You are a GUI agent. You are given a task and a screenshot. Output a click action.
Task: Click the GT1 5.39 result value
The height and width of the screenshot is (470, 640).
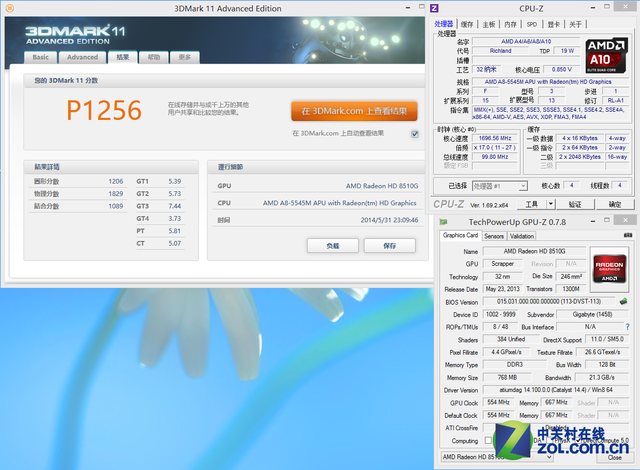[x=175, y=181]
